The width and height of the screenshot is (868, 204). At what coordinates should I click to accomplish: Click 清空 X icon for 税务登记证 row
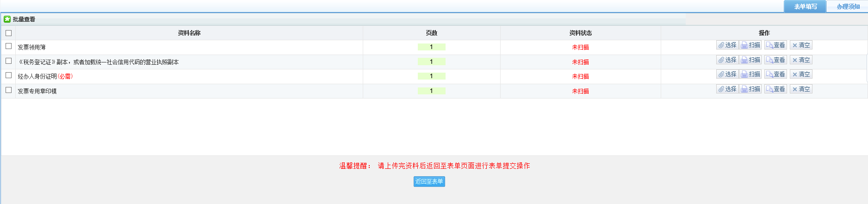[795, 60]
